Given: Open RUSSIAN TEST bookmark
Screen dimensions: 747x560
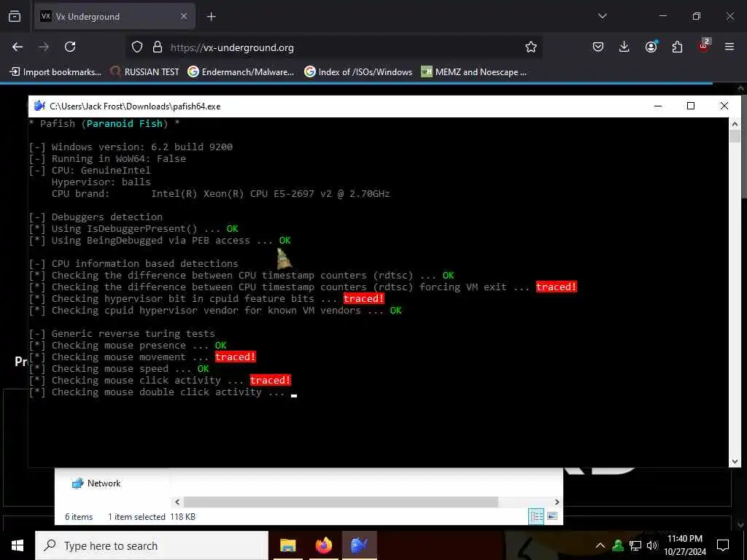Looking at the screenshot, I should [144, 72].
